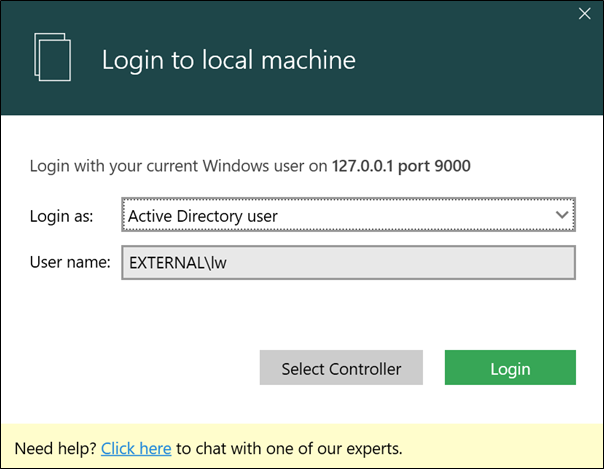The width and height of the screenshot is (604, 469).
Task: Click the Login to local machine title
Action: point(228,60)
